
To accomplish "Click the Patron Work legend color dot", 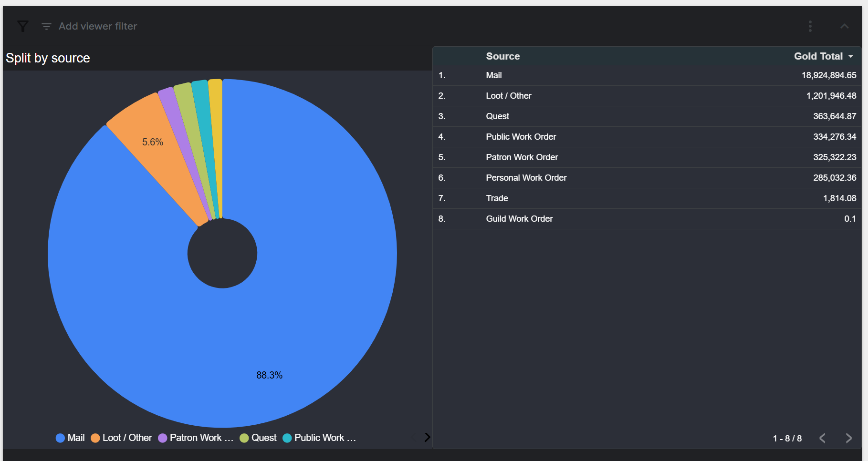I will 162,438.
